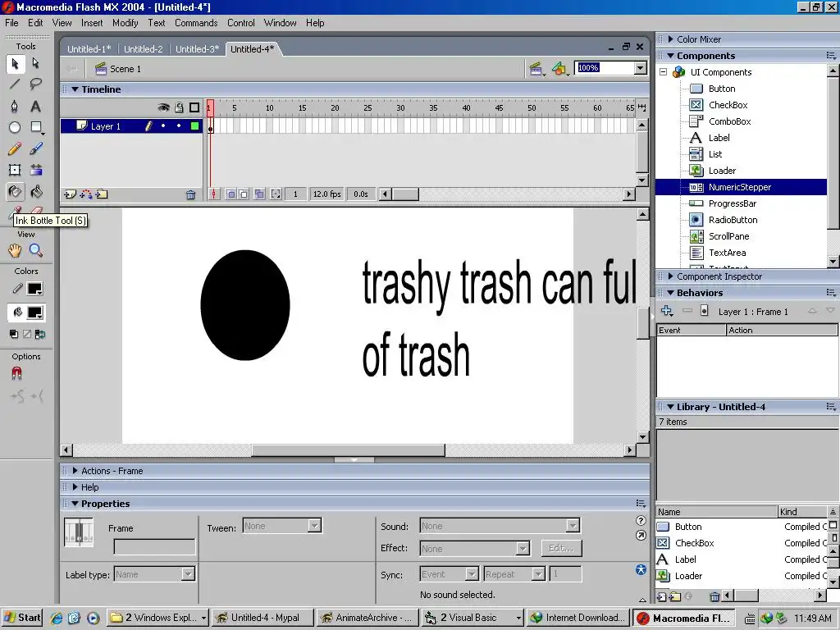Open the Commands menu
The height and width of the screenshot is (630, 840).
click(x=196, y=23)
